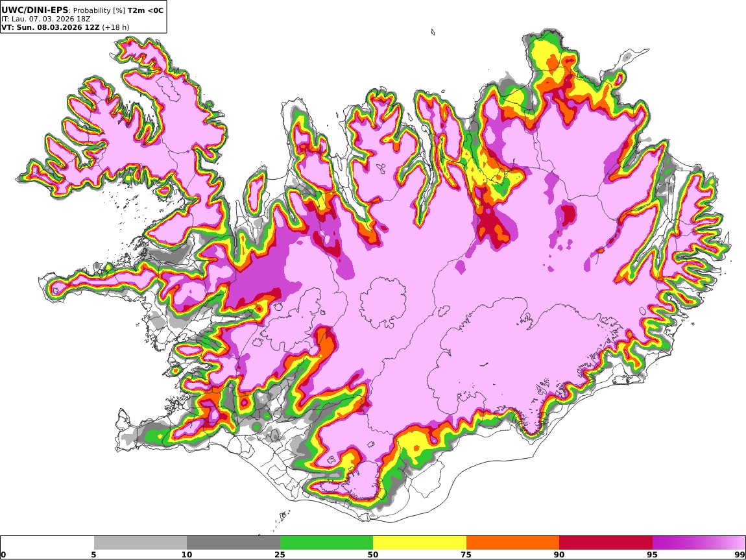Click the light gray 5-10% legend swatch

click(140, 542)
